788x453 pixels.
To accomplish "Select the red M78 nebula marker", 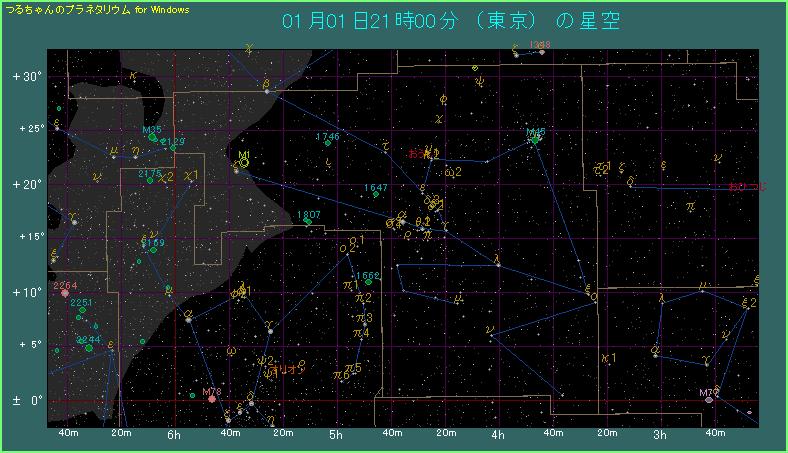I will coord(212,400).
